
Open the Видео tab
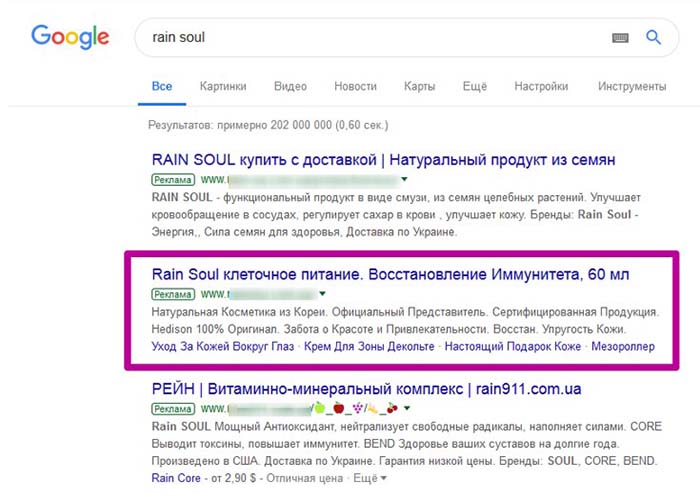pos(290,87)
